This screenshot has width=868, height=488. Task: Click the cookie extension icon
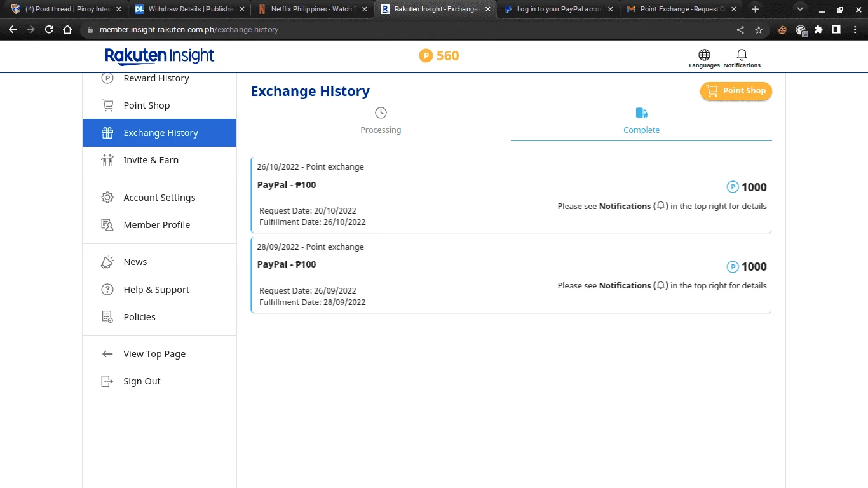pos(782,30)
